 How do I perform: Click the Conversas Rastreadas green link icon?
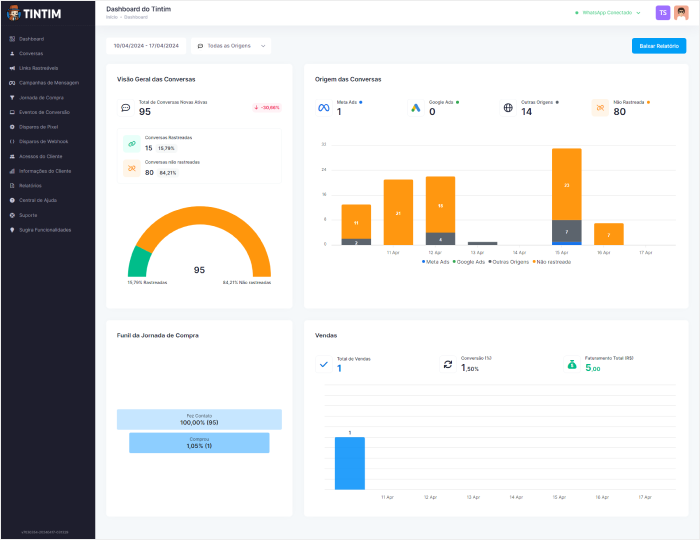[130, 143]
